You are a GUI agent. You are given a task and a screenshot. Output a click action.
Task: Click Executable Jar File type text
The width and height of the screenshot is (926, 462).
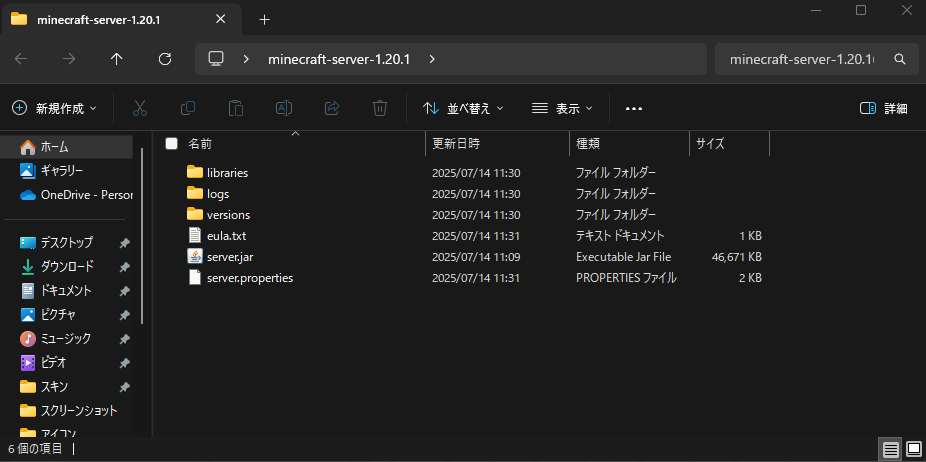coord(623,257)
